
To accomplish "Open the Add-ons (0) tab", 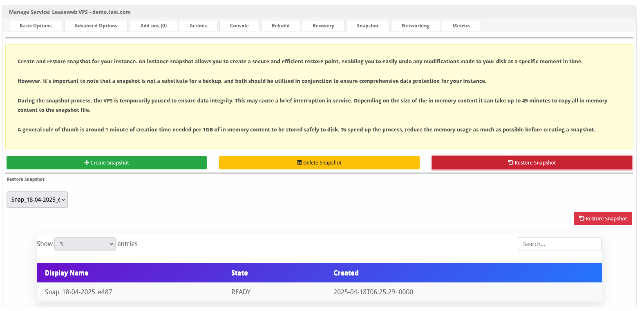I will click(x=153, y=26).
